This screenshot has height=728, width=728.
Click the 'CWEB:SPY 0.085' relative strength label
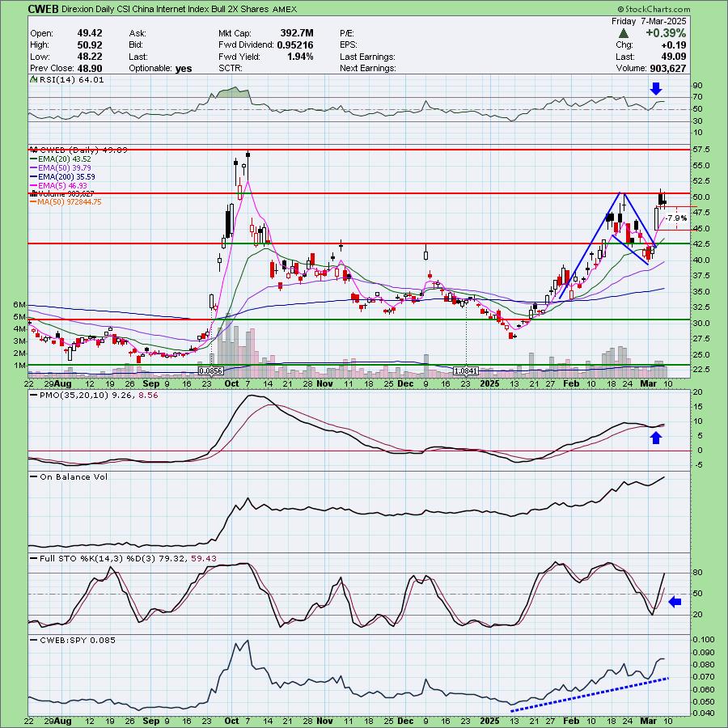(x=77, y=640)
